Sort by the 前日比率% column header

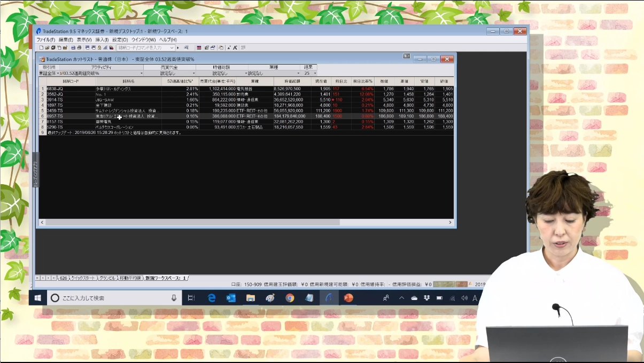pyautogui.click(x=362, y=81)
